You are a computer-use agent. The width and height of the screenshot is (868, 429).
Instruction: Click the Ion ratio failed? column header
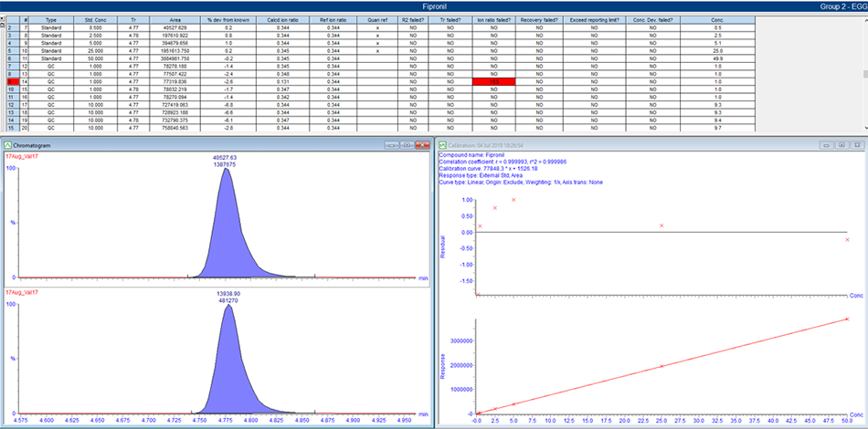[494, 18]
